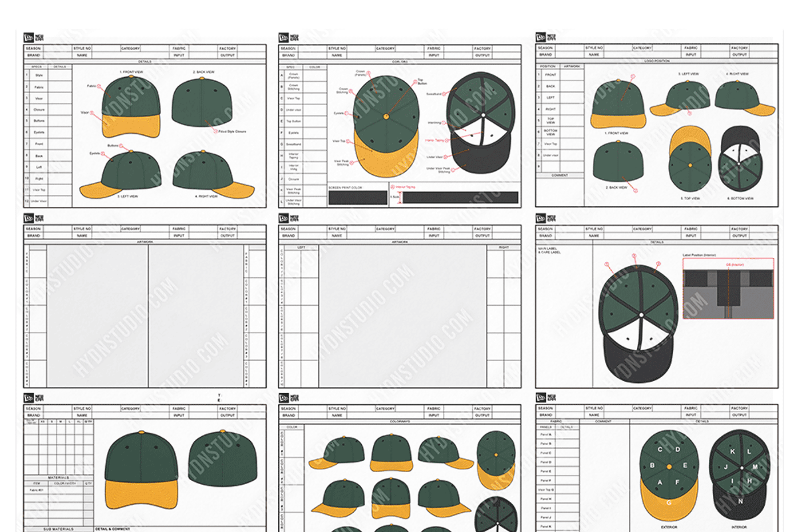Click the "Top Button" callout marker on the colorway sheet
The width and height of the screenshot is (798, 532).
click(x=415, y=80)
